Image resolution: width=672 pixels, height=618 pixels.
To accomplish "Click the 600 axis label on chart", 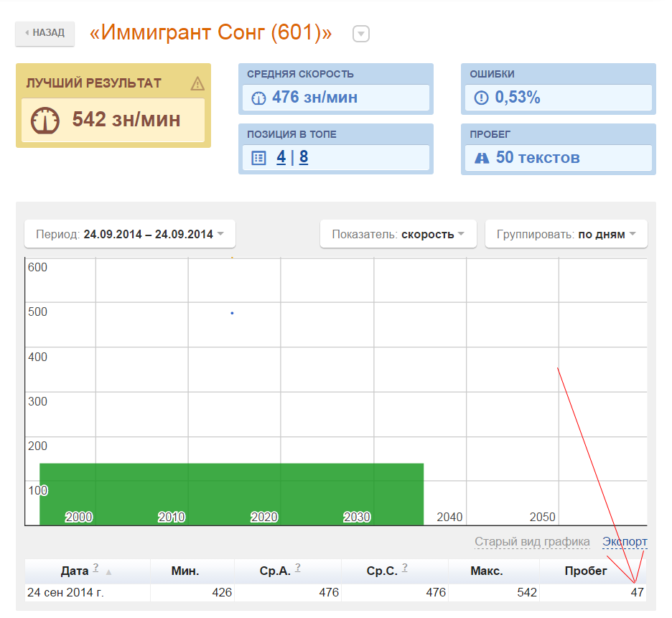I will pyautogui.click(x=38, y=268).
